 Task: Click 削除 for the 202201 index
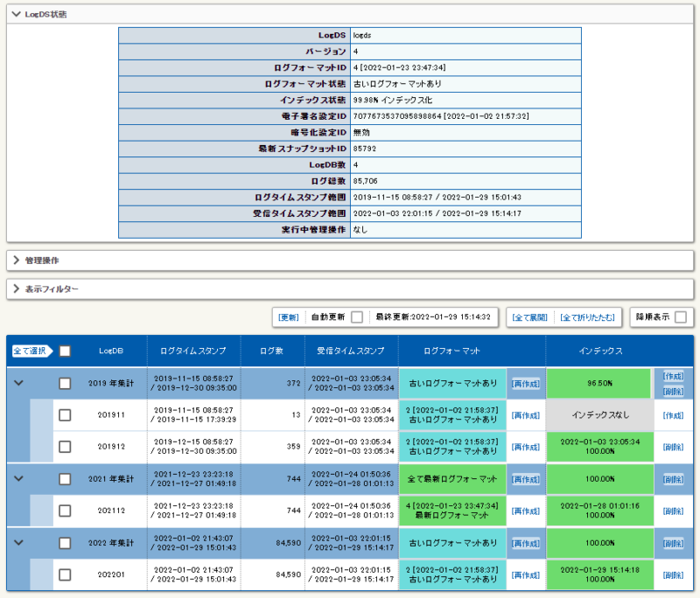point(673,575)
